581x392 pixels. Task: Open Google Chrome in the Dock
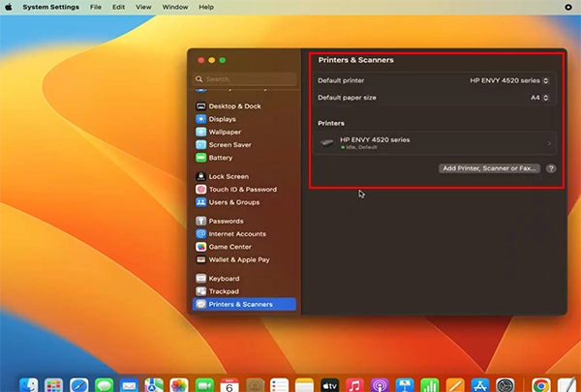(x=541, y=385)
